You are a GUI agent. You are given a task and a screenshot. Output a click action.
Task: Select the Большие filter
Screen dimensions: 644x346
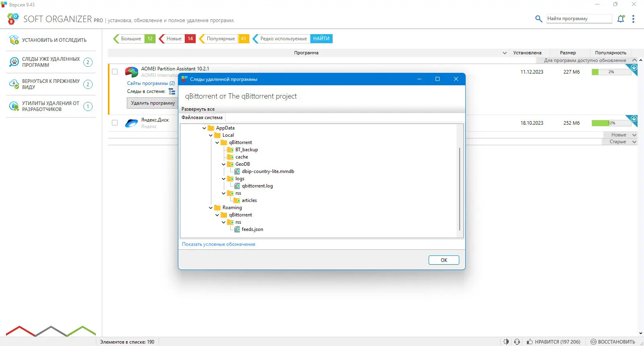coord(134,39)
